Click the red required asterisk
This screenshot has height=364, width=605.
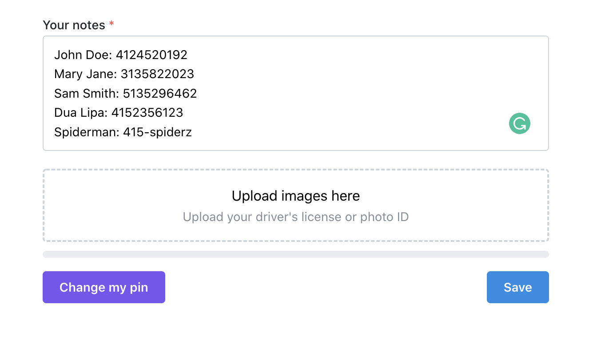pyautogui.click(x=111, y=24)
